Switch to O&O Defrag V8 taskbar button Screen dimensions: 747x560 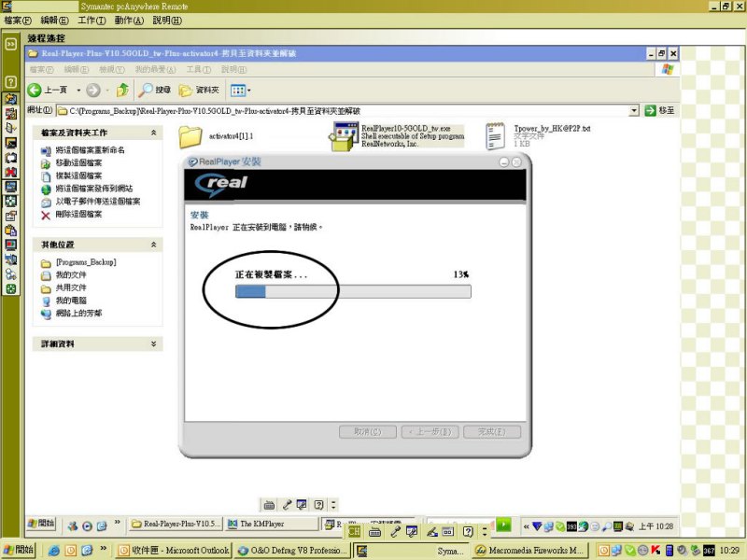tap(292, 551)
